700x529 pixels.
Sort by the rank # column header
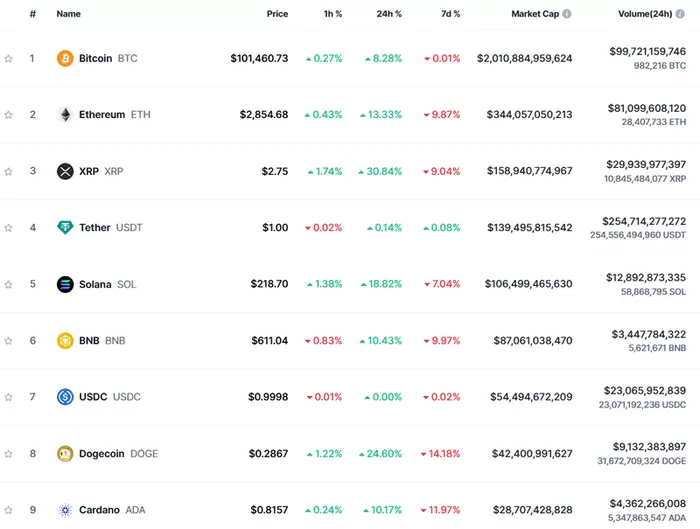point(33,14)
